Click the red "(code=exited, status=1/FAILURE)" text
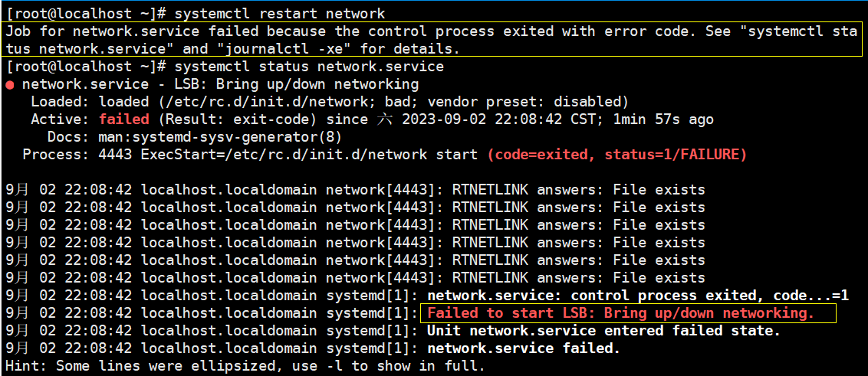 (616, 155)
